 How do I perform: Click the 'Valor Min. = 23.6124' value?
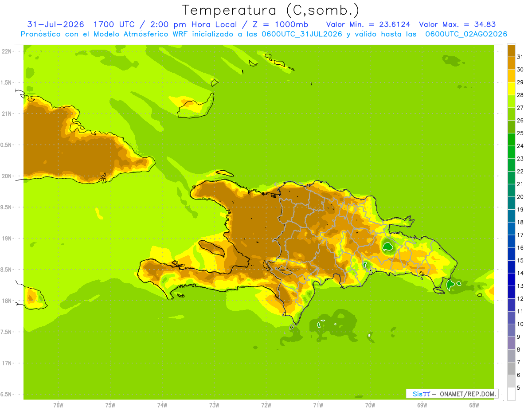click(x=368, y=24)
